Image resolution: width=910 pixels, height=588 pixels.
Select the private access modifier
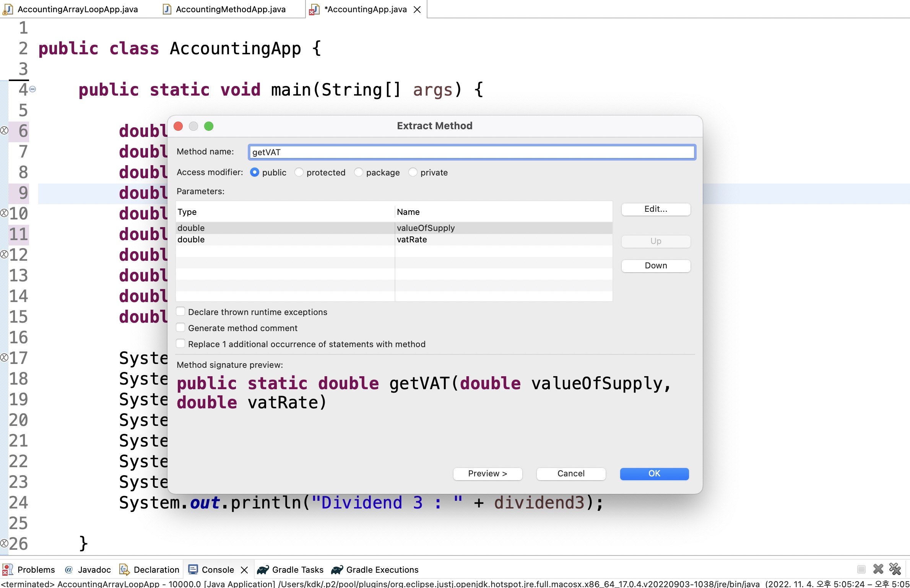tap(413, 172)
